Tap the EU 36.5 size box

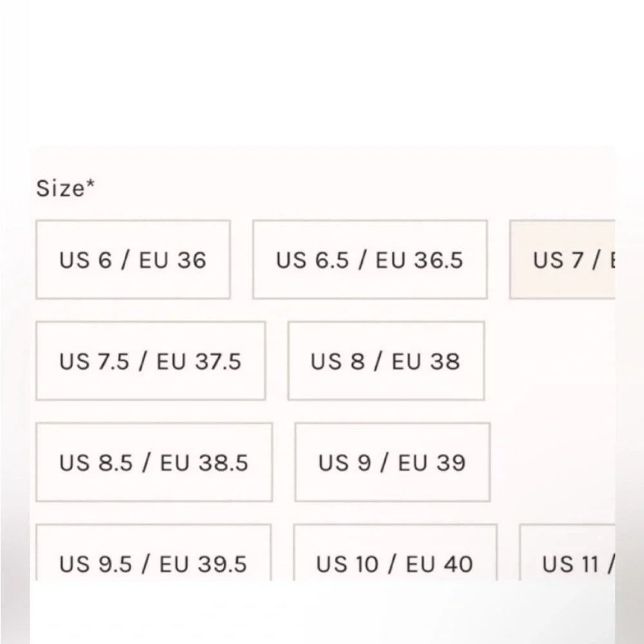(370, 260)
